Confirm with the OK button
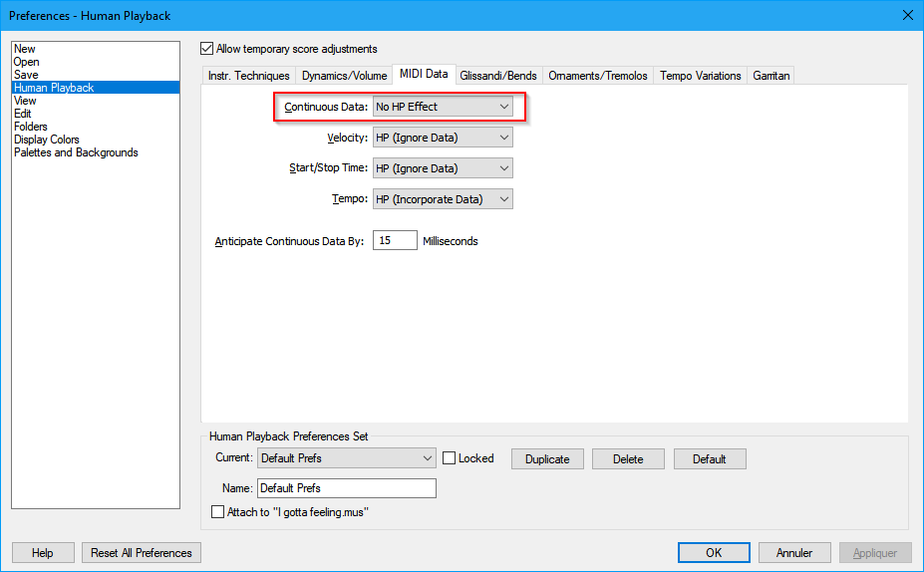The width and height of the screenshot is (924, 572). point(713,552)
